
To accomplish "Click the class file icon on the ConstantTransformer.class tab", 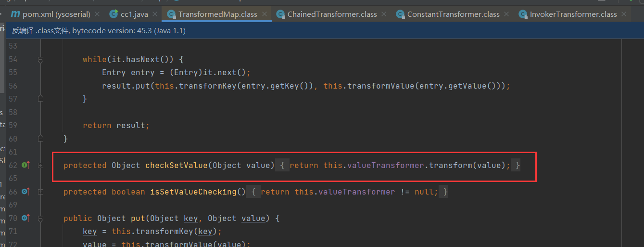I will tap(400, 14).
